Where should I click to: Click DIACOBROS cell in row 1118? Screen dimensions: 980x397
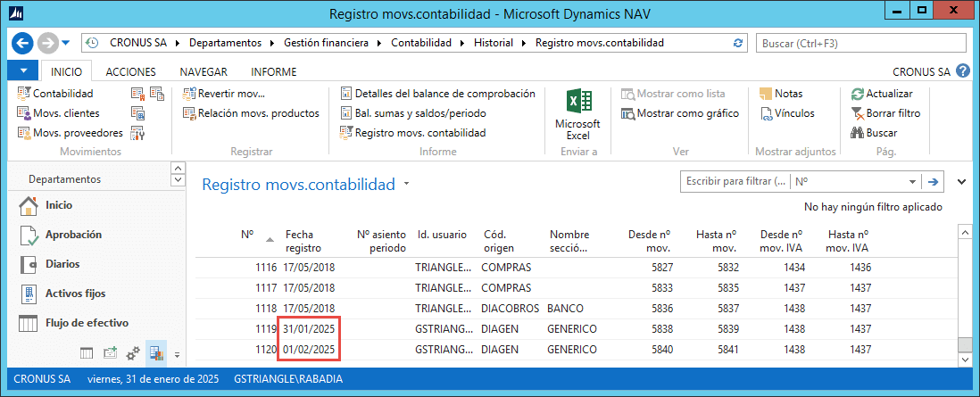(511, 308)
